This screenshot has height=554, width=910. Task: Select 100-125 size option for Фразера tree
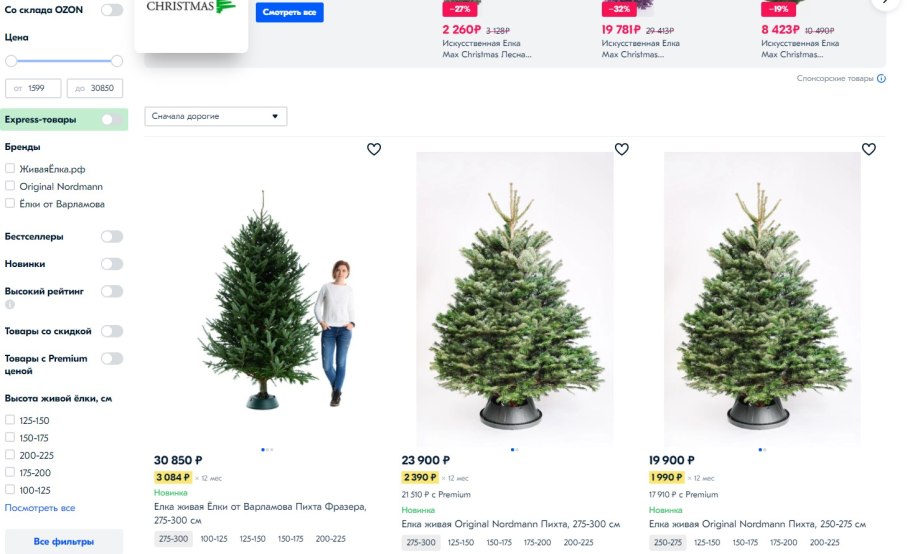coord(214,539)
